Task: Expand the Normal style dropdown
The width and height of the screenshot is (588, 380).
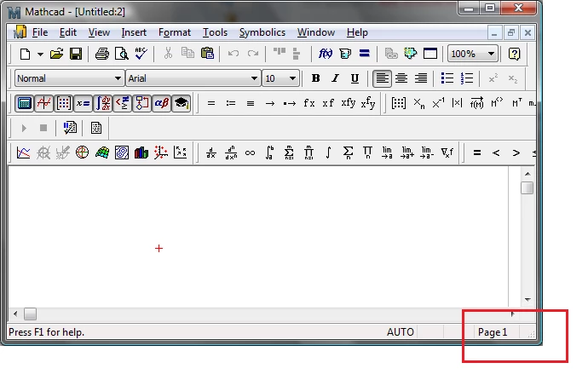Action: [118, 78]
